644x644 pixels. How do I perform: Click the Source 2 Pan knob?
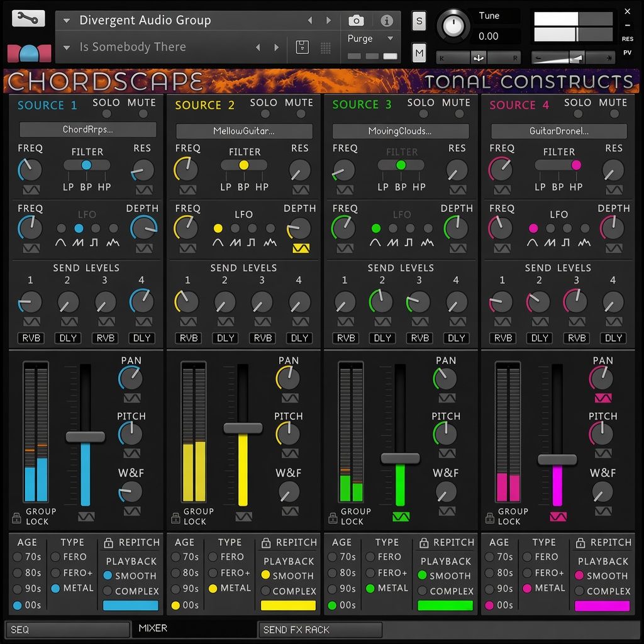click(x=288, y=378)
